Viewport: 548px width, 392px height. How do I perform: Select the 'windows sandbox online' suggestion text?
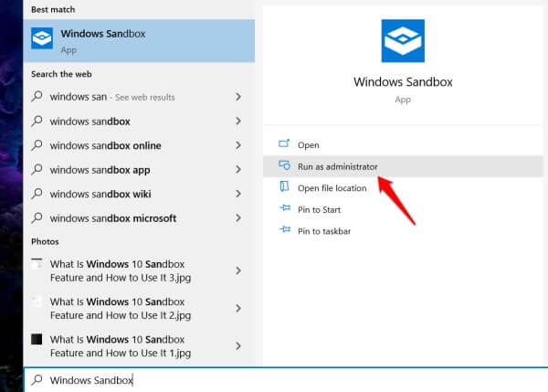pyautogui.click(x=106, y=145)
